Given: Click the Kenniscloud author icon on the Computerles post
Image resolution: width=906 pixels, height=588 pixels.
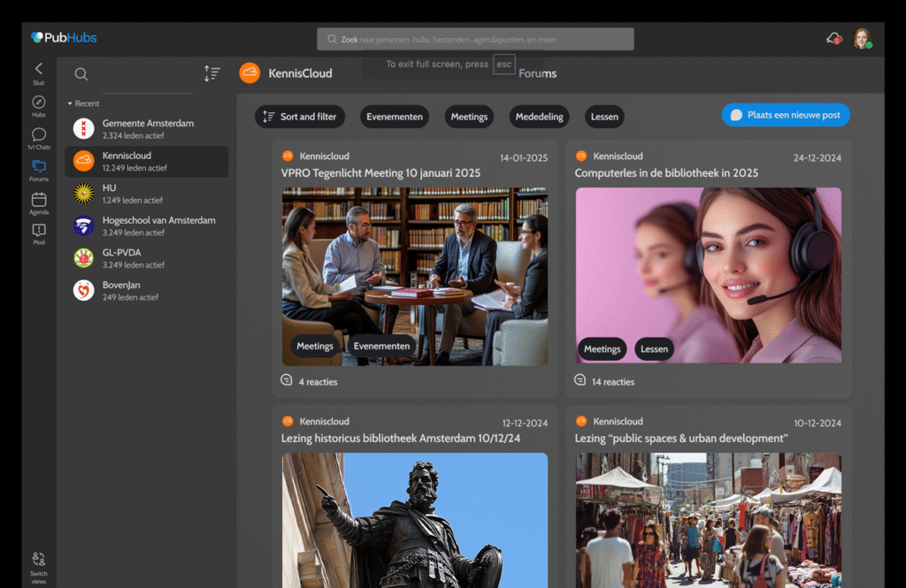Looking at the screenshot, I should click(x=581, y=156).
